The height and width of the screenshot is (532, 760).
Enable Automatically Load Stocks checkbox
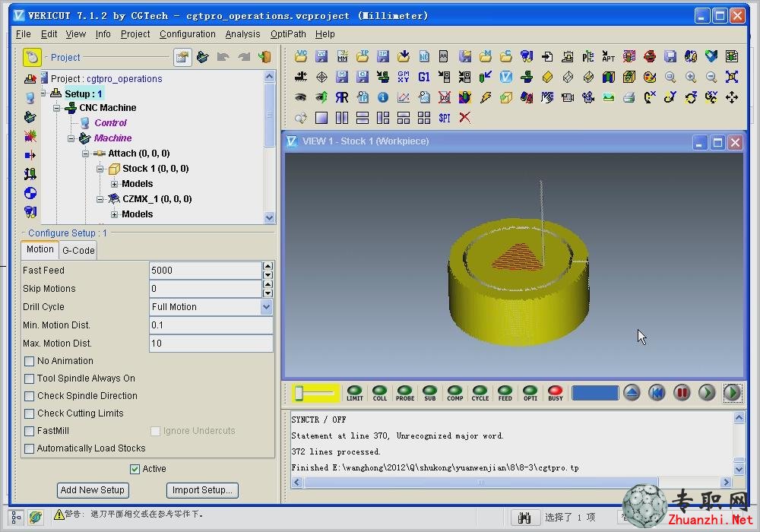(x=29, y=448)
